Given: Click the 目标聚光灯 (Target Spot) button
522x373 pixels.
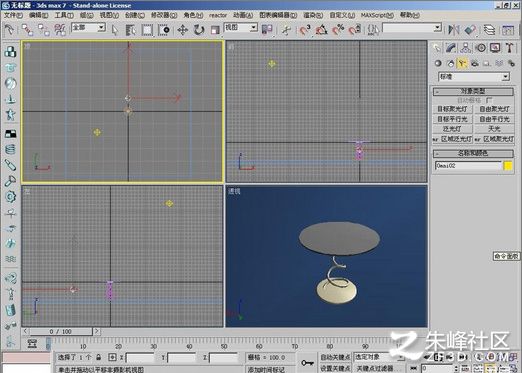Looking at the screenshot, I should point(452,109).
